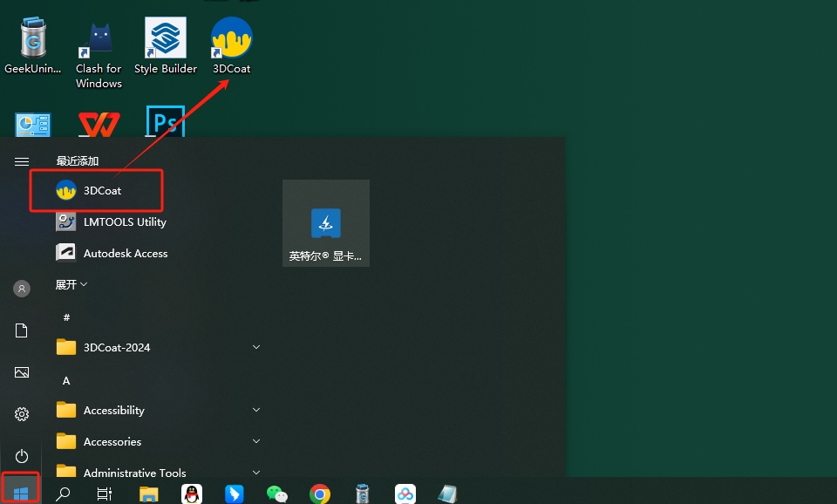The width and height of the screenshot is (837, 504).
Task: Open Task View on taskbar
Action: 105,494
